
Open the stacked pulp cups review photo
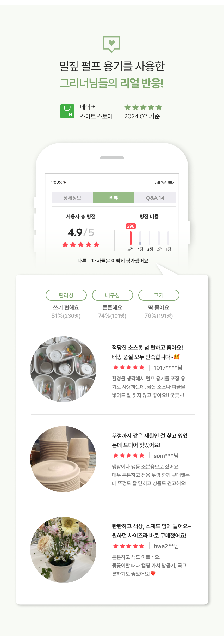tap(63, 459)
